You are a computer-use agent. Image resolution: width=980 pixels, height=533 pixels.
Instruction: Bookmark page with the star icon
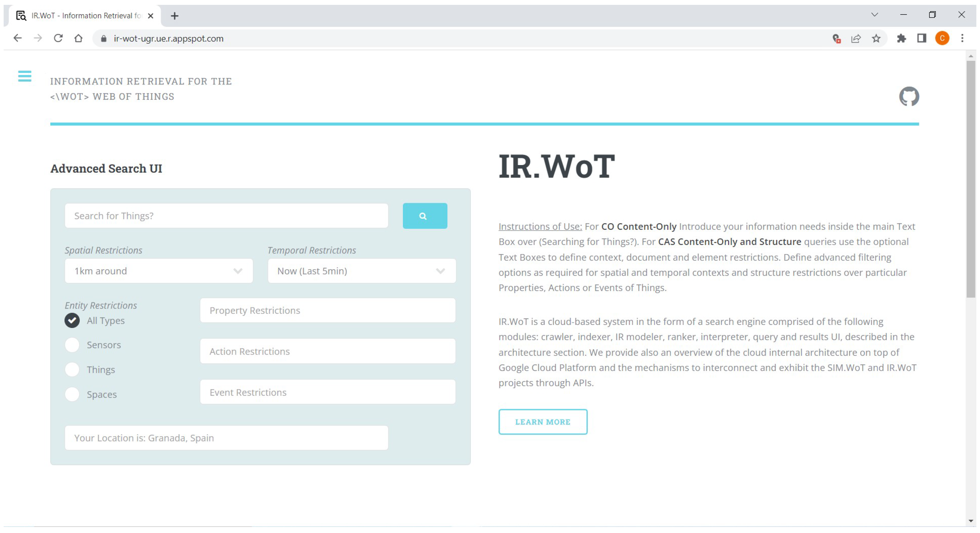(x=876, y=38)
